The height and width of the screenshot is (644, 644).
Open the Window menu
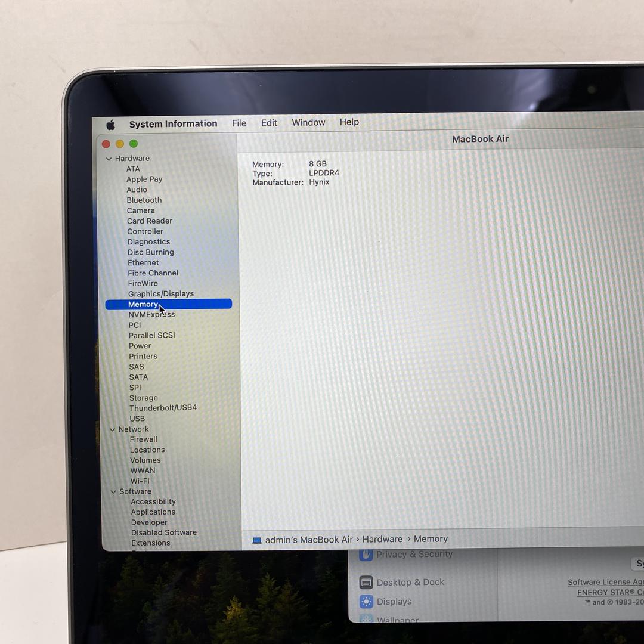(x=308, y=122)
